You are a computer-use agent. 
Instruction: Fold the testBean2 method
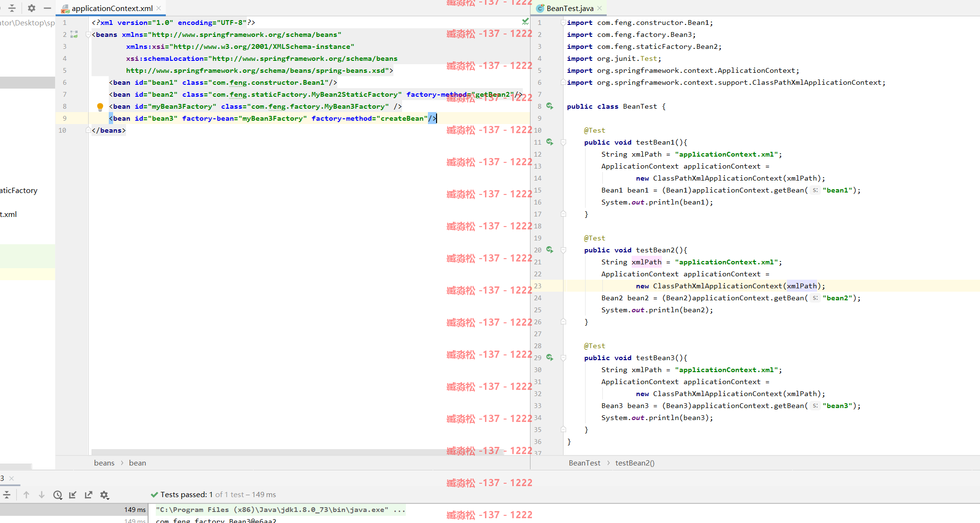pos(564,250)
